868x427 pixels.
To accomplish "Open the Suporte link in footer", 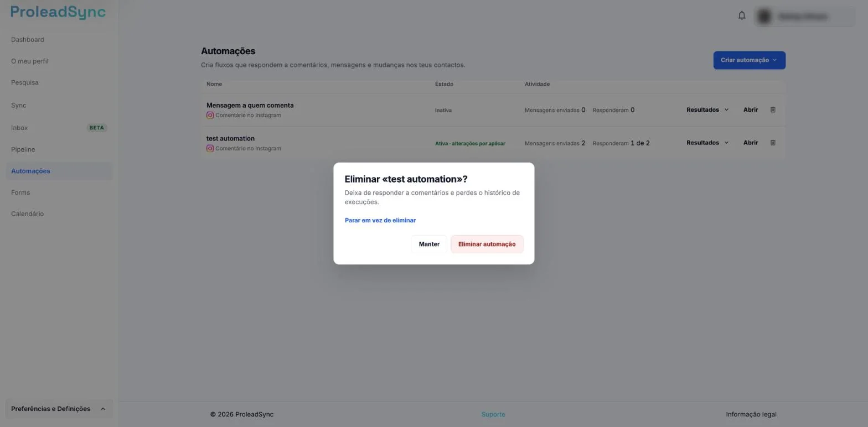I will [x=493, y=414].
